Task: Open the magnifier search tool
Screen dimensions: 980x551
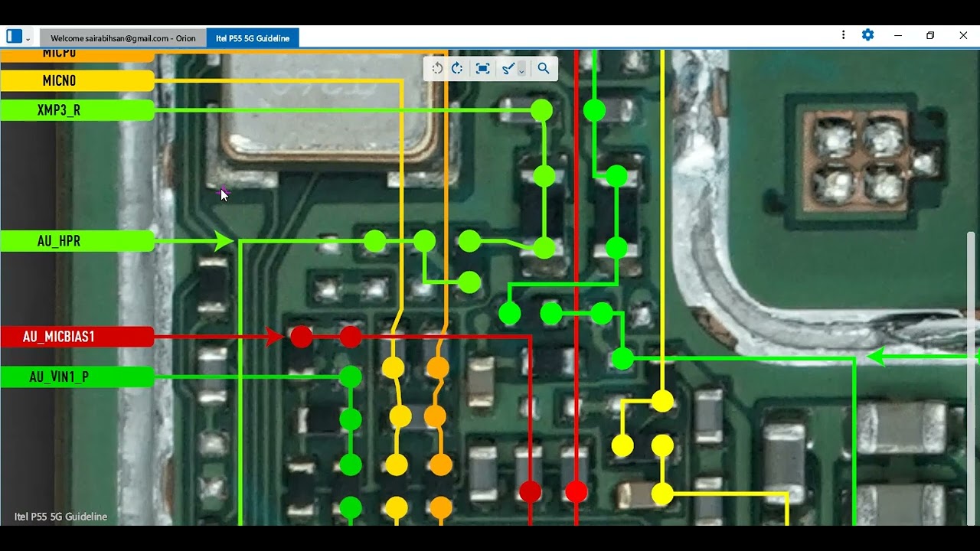Action: click(544, 68)
